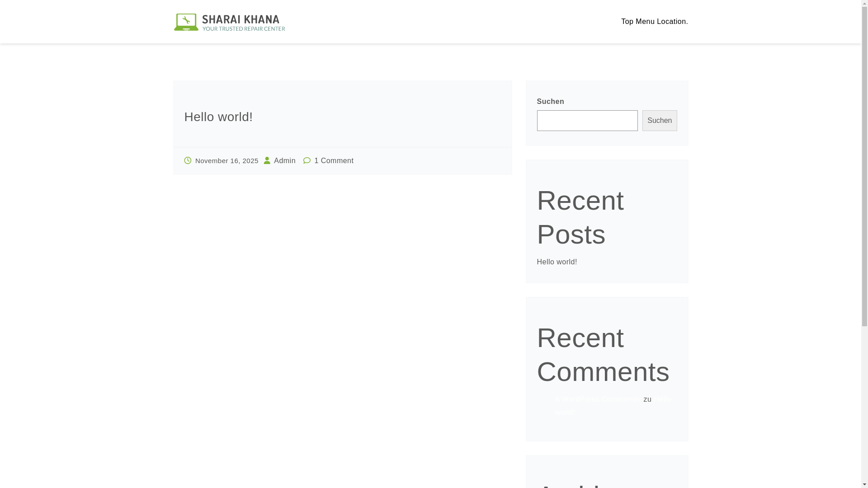
Task: Open the Hello world! post title
Action: point(218,117)
